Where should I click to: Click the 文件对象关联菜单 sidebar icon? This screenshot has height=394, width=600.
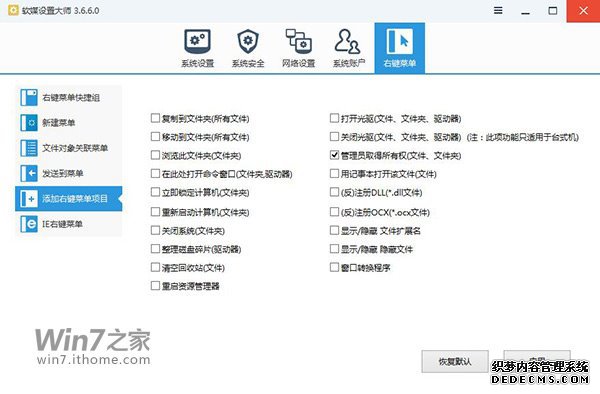[29, 148]
